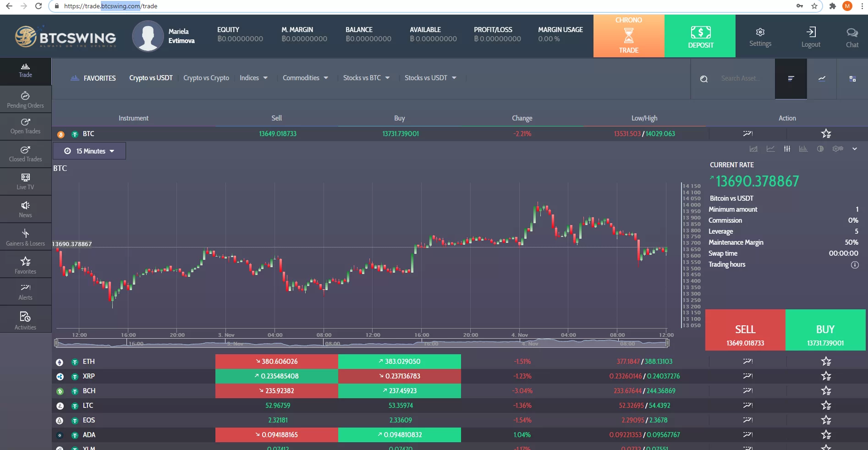Sort by the Change column header
This screenshot has height=450, width=868.
(x=522, y=118)
